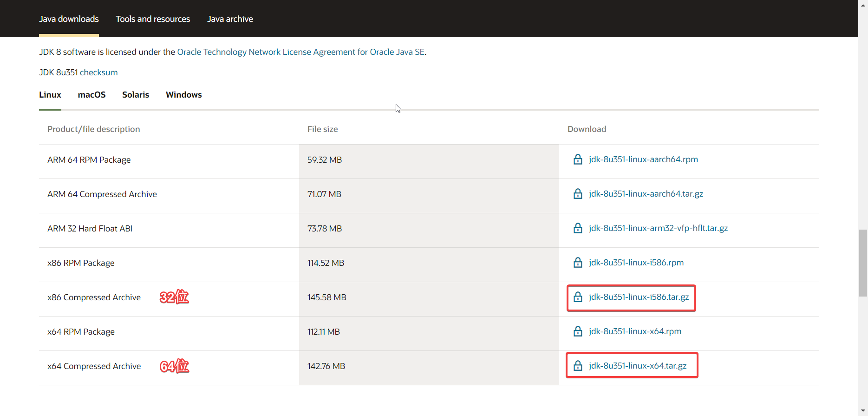Click lock icon for linux-i586.tar.gz
This screenshot has width=868, height=416.
coord(578,297)
